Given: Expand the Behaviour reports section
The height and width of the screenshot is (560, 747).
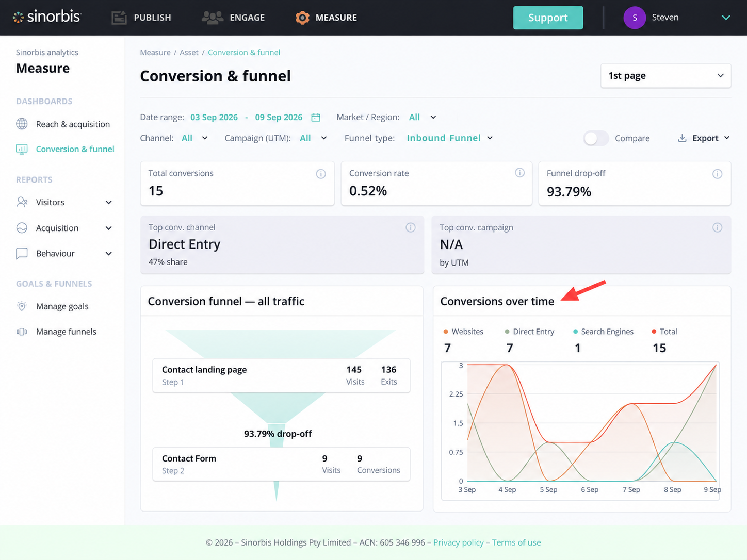Looking at the screenshot, I should 109,253.
